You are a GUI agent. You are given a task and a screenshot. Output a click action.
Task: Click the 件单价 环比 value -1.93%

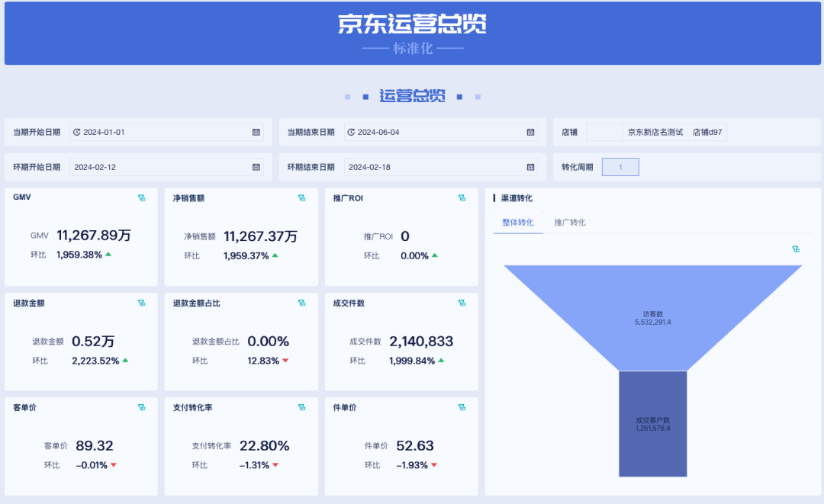412,465
